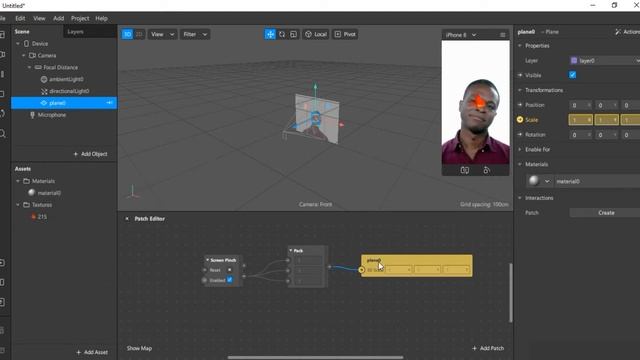Collapse the Materials asset folder
This screenshot has width=640, height=360.
[x=18, y=181]
